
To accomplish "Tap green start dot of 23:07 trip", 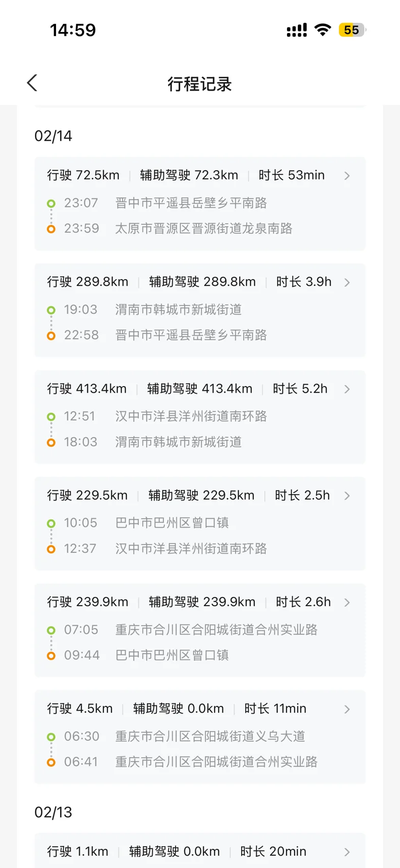I will [x=51, y=204].
